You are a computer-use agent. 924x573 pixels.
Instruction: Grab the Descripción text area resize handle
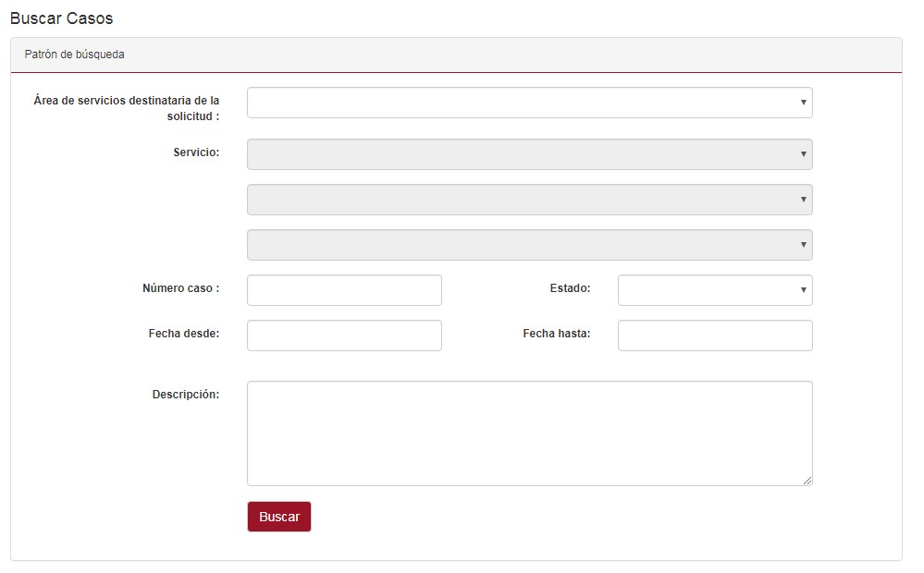pos(807,481)
